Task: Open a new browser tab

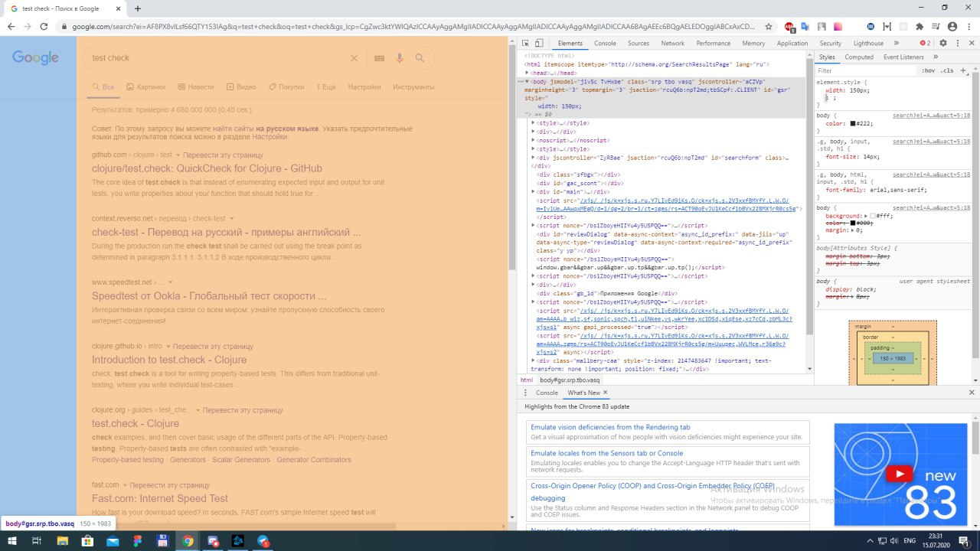Action: pyautogui.click(x=138, y=8)
